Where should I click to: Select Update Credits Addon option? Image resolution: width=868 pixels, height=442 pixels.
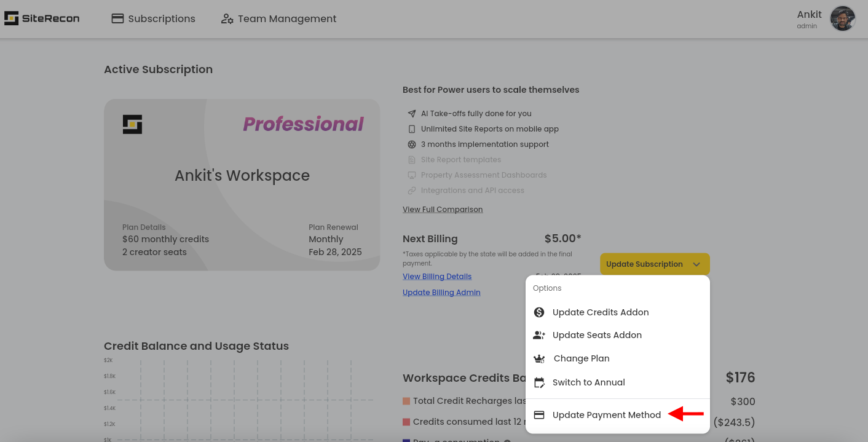click(601, 312)
